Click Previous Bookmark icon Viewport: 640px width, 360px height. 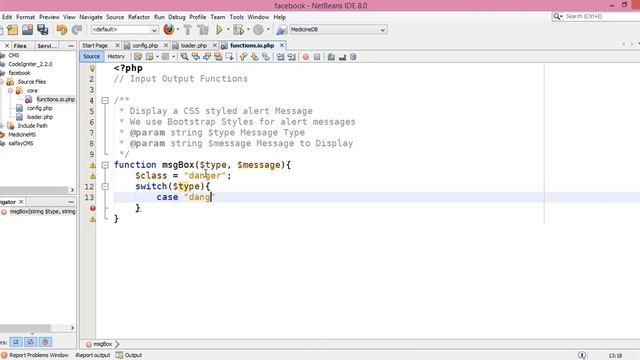[x=243, y=57]
